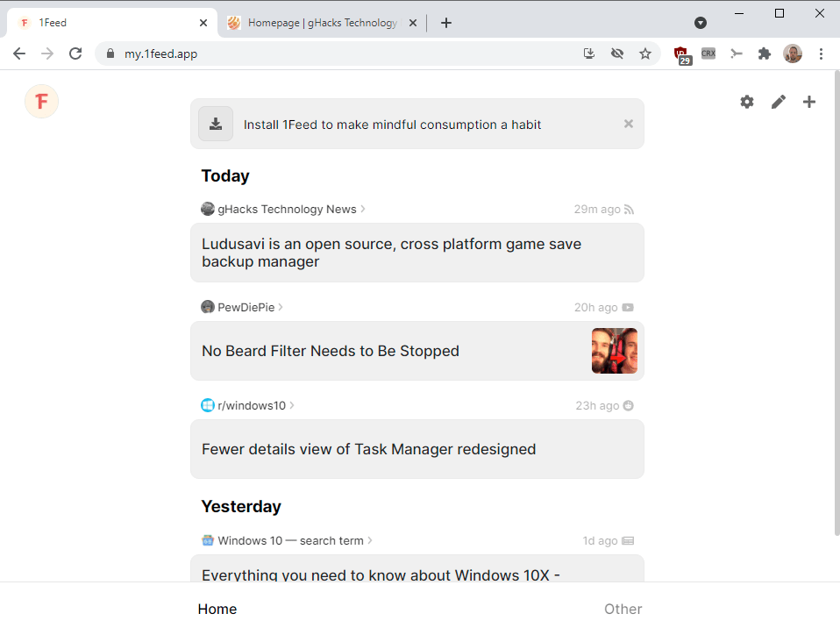840x635 pixels.
Task: Click the install app icon in address bar
Action: [589, 54]
